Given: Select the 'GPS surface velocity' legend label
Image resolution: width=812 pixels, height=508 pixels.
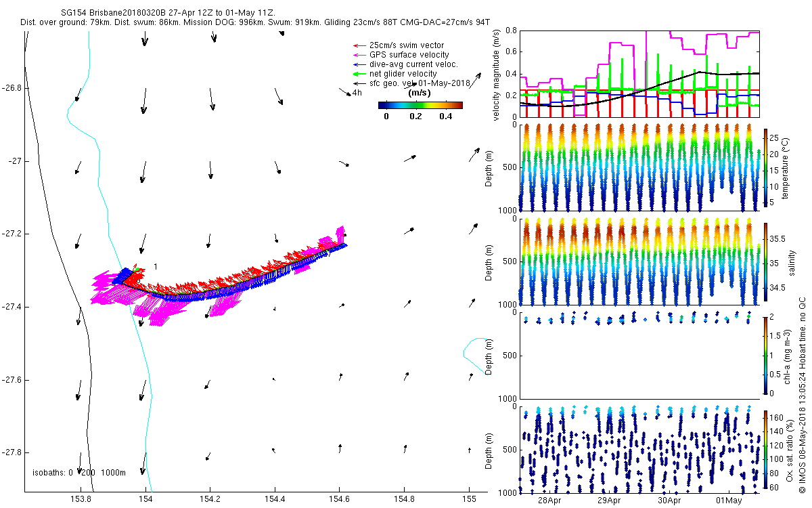Looking at the screenshot, I should [409, 55].
